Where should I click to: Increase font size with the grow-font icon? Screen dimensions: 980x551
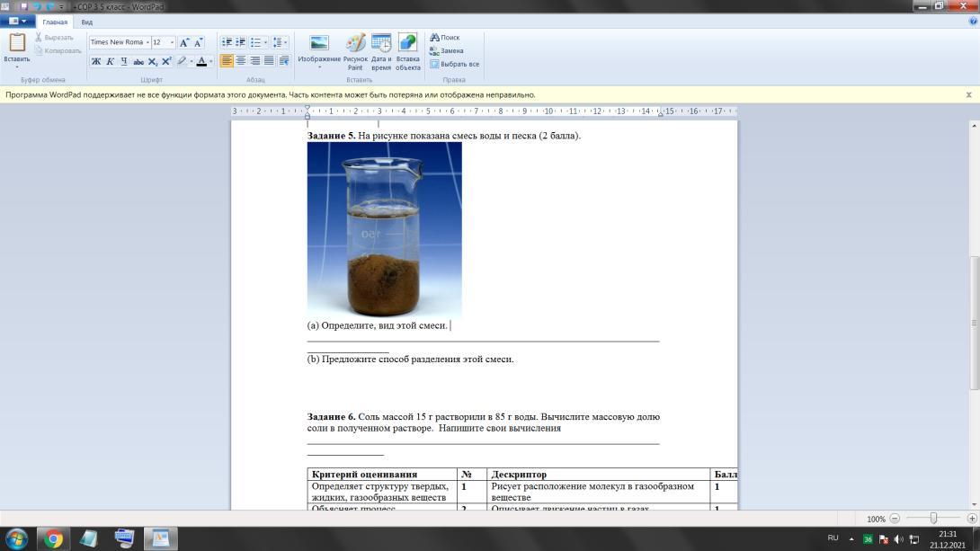click(x=183, y=42)
